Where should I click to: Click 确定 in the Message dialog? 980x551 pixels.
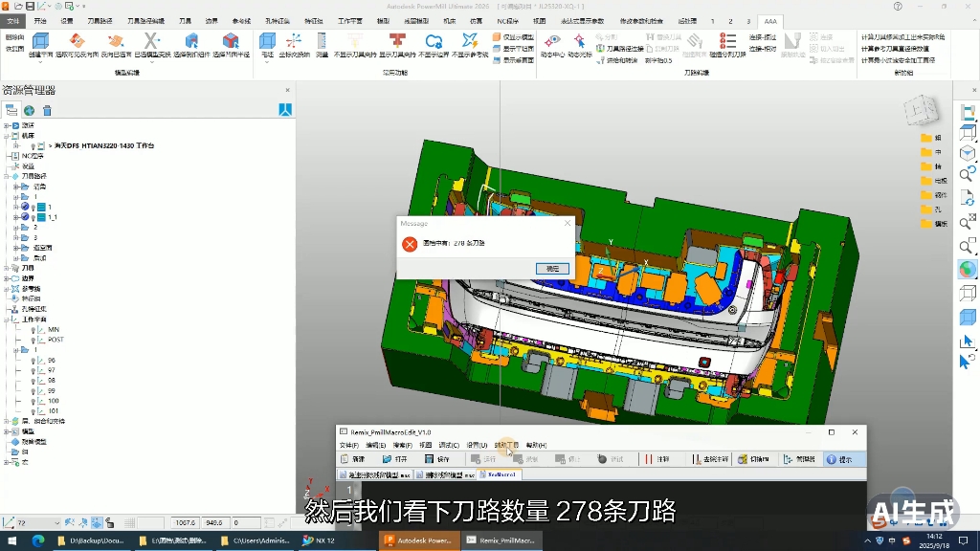point(552,269)
